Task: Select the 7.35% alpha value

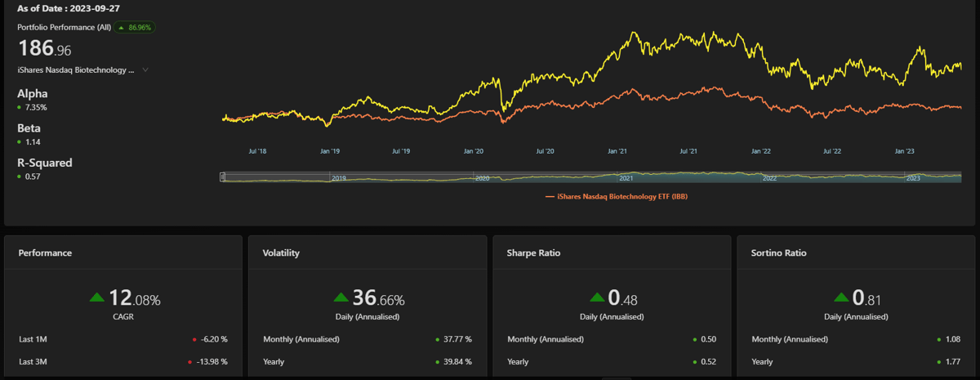Action: coord(35,107)
